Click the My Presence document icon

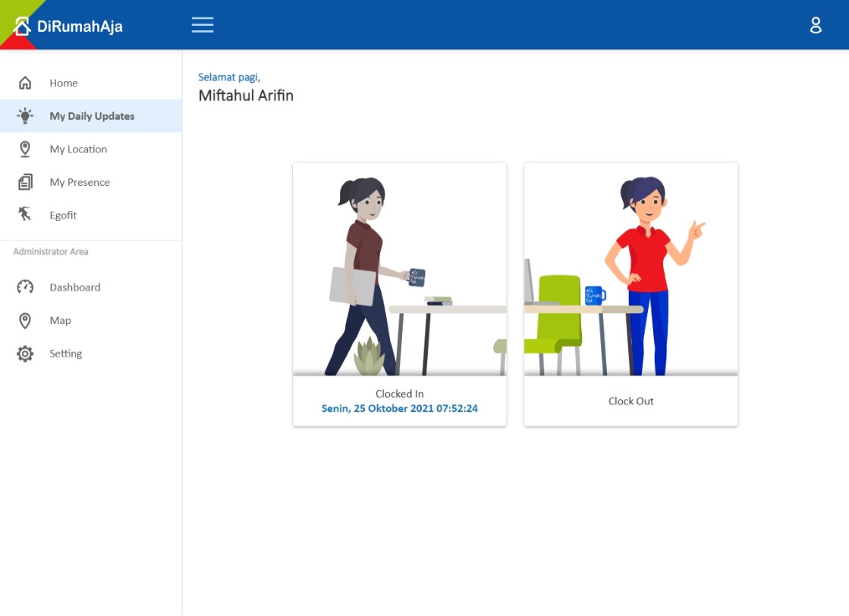pyautogui.click(x=25, y=182)
